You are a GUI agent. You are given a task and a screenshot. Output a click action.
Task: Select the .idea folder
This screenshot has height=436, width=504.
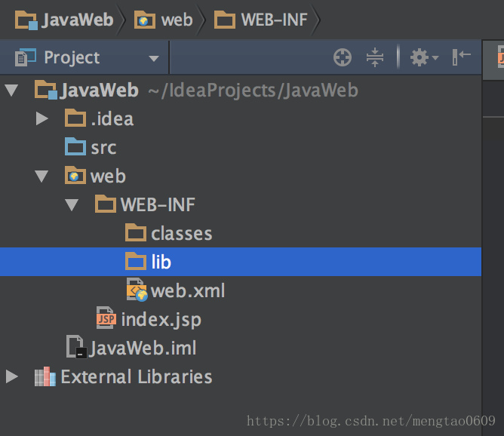[241, 119]
